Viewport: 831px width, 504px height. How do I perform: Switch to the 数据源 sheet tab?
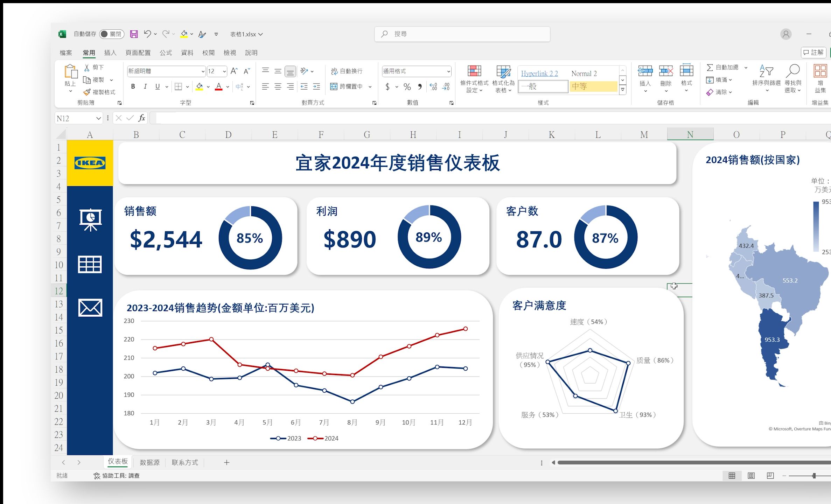(150, 462)
